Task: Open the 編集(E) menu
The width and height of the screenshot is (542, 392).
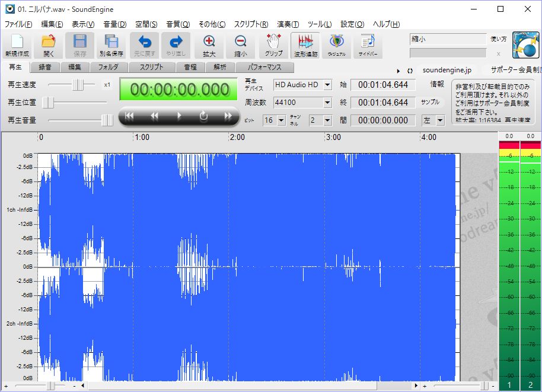Action: (x=52, y=24)
